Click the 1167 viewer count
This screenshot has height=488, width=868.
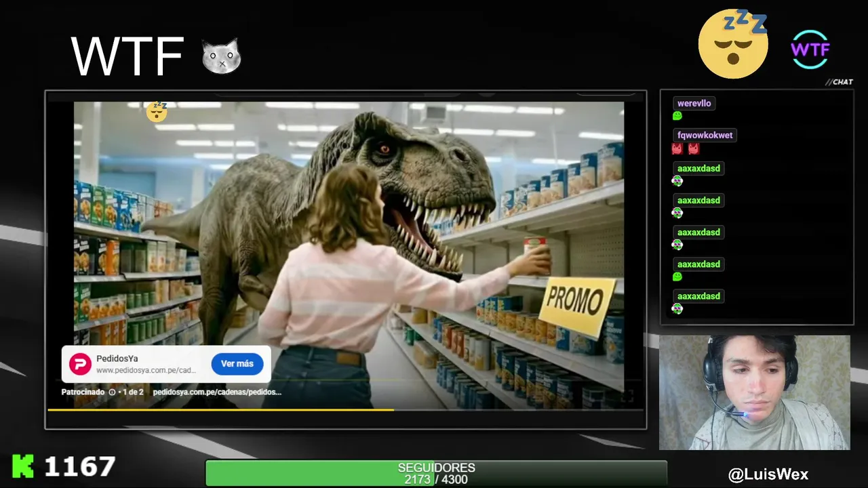(x=80, y=467)
